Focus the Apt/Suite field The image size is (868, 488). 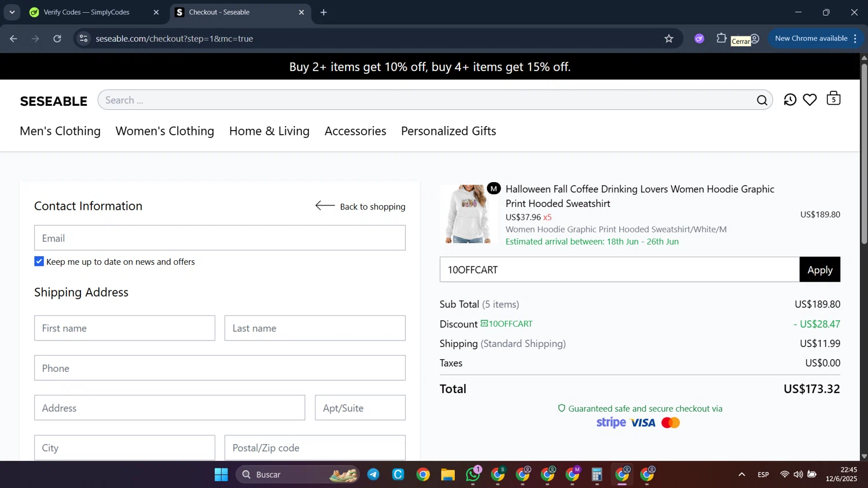tap(360, 408)
